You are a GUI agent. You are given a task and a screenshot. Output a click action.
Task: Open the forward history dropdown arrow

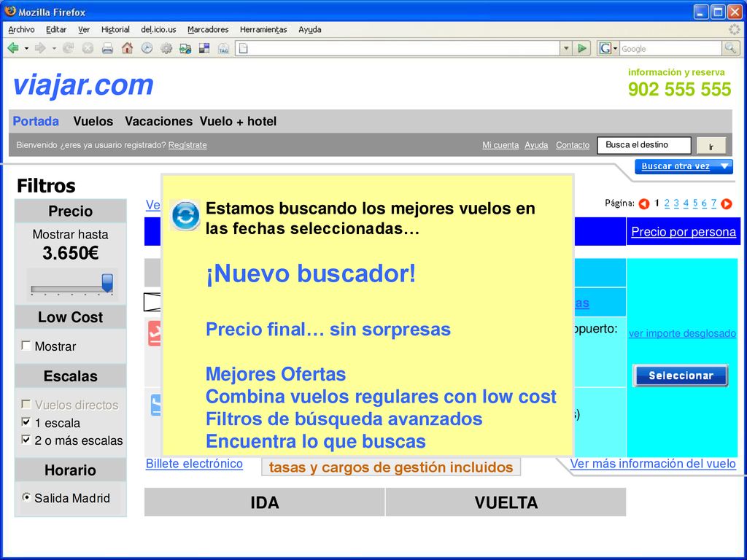click(x=54, y=49)
